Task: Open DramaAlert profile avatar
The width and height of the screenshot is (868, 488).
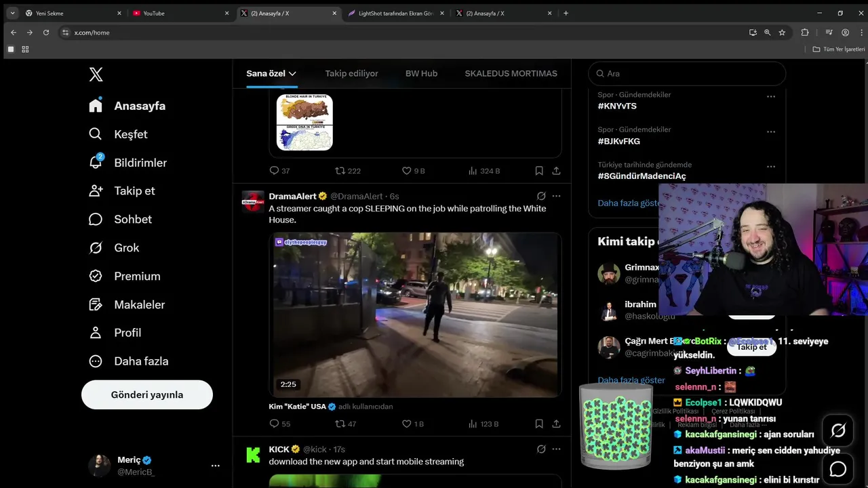Action: click(x=253, y=202)
